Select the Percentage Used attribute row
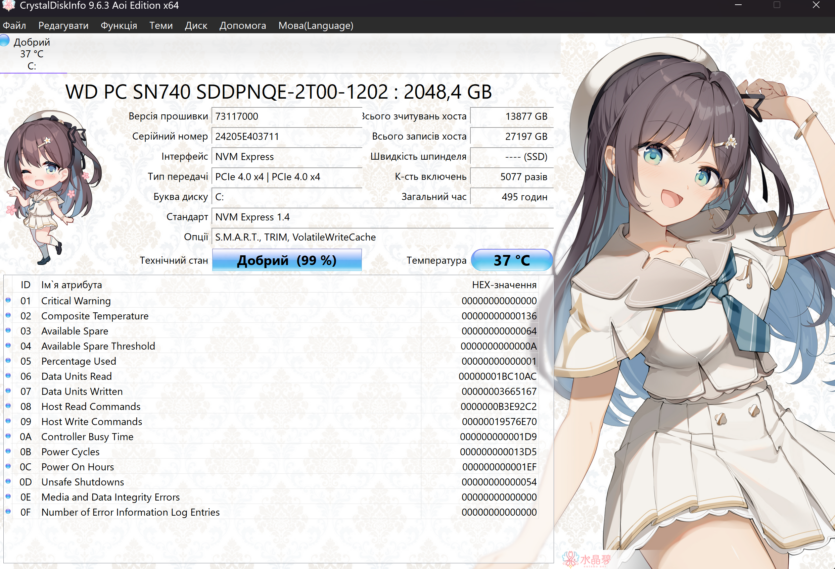 272,361
